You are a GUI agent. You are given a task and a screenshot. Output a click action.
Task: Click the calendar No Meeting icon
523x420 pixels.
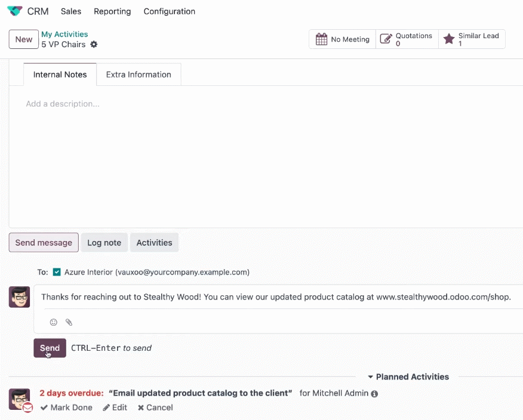(x=321, y=39)
